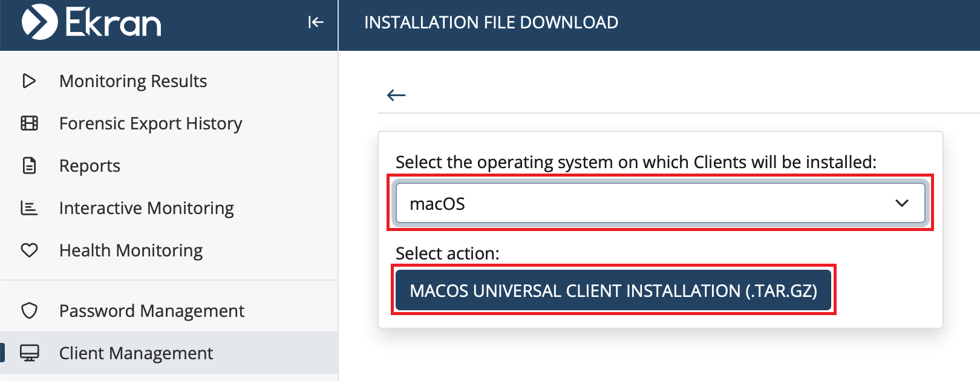980x381 pixels.
Task: Click the Password Management shield icon
Action: (x=29, y=311)
